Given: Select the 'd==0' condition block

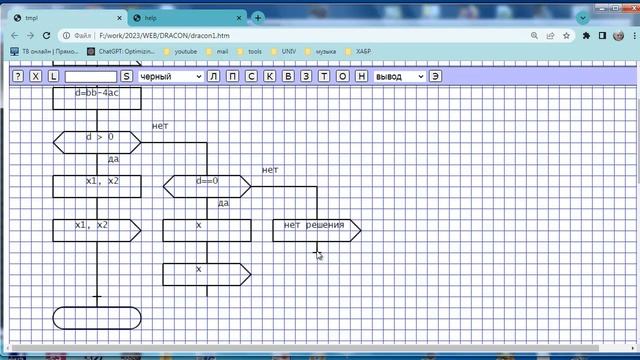Looking at the screenshot, I should 207,187.
